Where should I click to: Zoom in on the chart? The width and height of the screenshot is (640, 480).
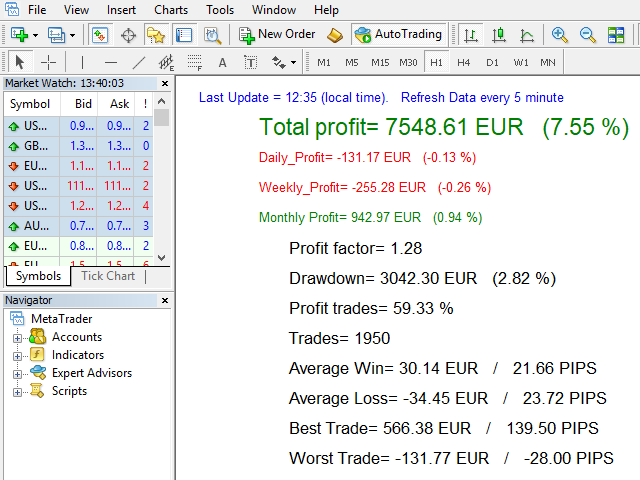560,35
